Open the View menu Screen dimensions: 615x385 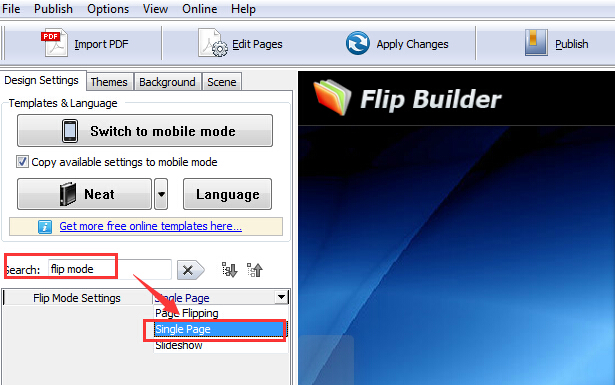point(155,9)
